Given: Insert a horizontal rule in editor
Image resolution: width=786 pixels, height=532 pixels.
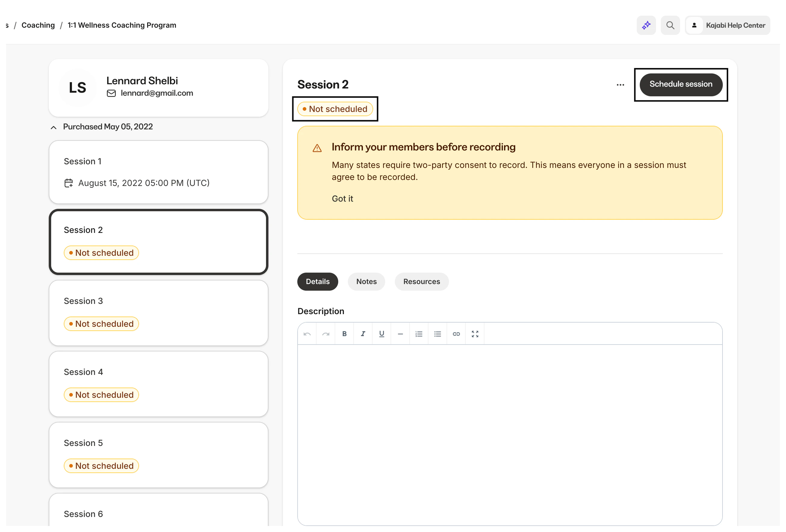Looking at the screenshot, I should tap(400, 334).
